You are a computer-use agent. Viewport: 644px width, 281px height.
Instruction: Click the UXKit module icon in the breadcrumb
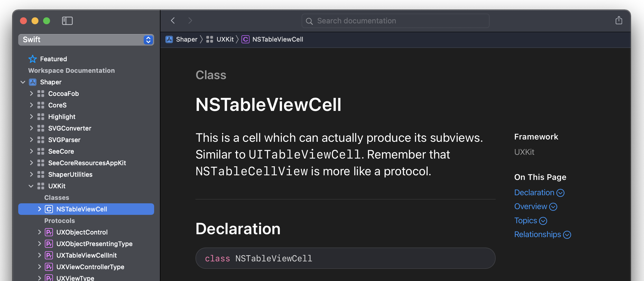pos(210,39)
